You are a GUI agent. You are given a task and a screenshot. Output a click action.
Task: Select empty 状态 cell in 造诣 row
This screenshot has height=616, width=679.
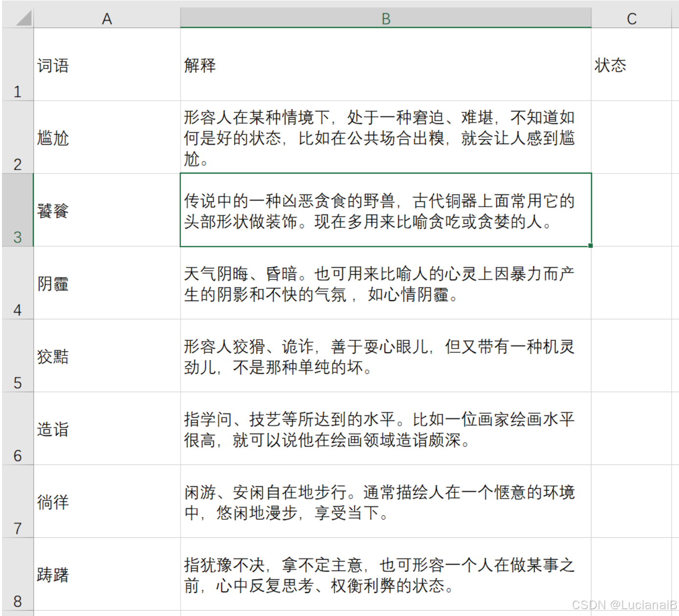[x=632, y=429]
